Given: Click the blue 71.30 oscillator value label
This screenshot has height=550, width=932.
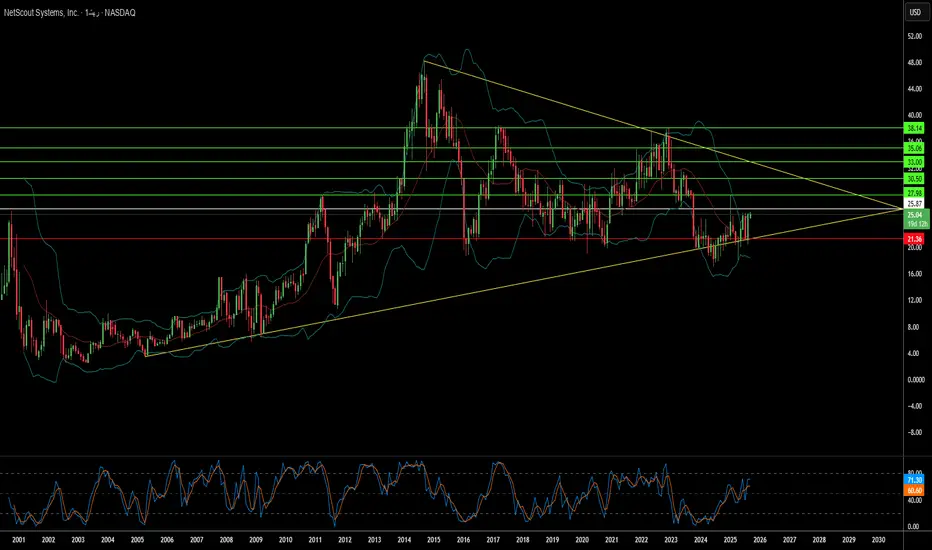Looking at the screenshot, I should point(914,481).
